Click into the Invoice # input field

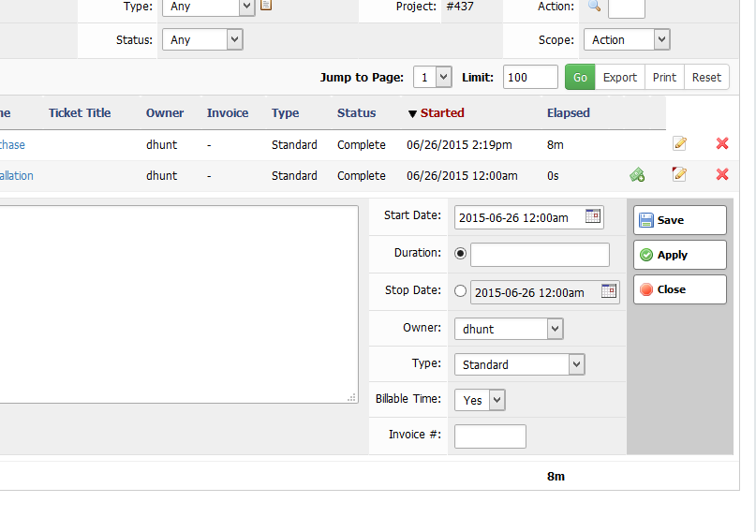pyautogui.click(x=490, y=436)
